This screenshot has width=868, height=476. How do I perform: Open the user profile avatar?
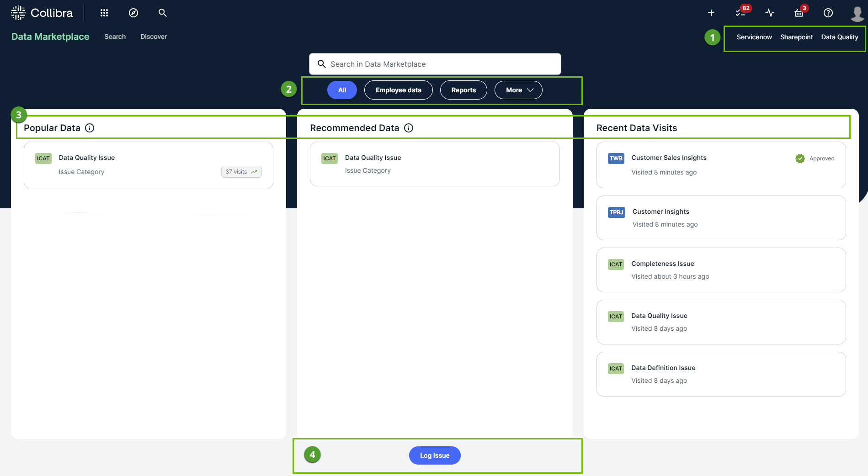(857, 13)
